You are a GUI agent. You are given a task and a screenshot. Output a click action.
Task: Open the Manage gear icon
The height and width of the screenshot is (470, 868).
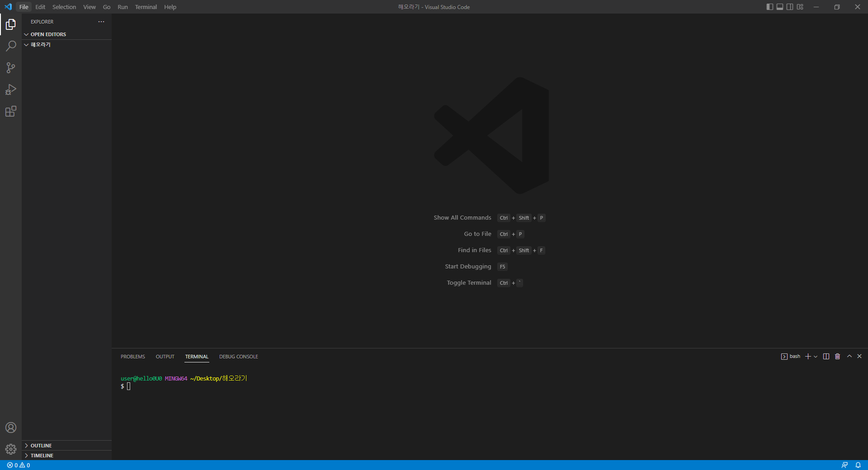click(11, 449)
